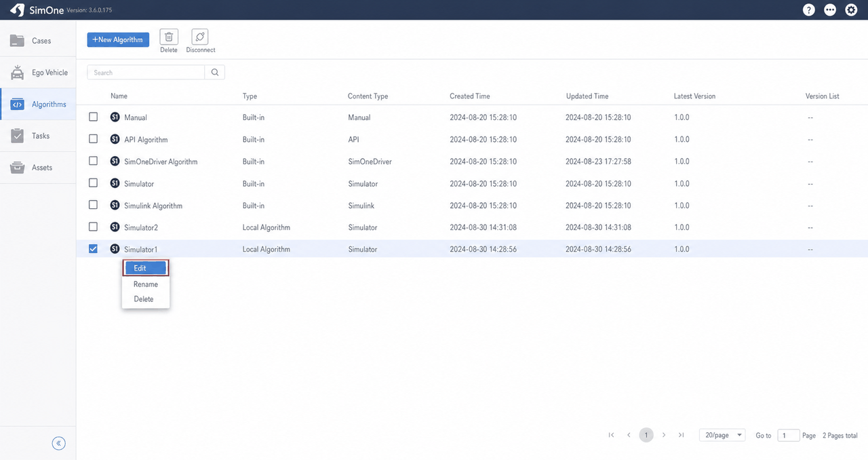
Task: Choose Rename in the context menu
Action: (145, 284)
